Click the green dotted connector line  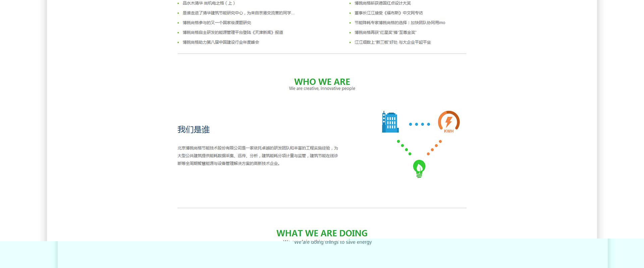pyautogui.click(x=404, y=147)
